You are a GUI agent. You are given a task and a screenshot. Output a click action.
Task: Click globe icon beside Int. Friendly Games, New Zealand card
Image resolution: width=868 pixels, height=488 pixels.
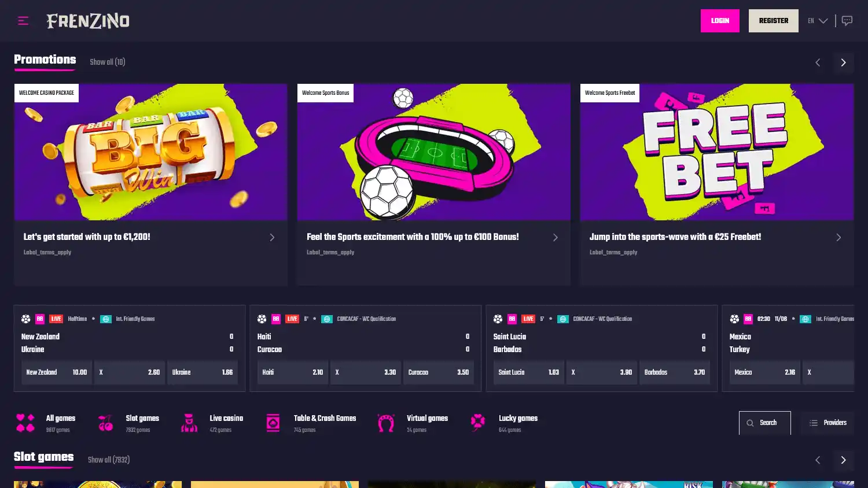[x=106, y=319]
